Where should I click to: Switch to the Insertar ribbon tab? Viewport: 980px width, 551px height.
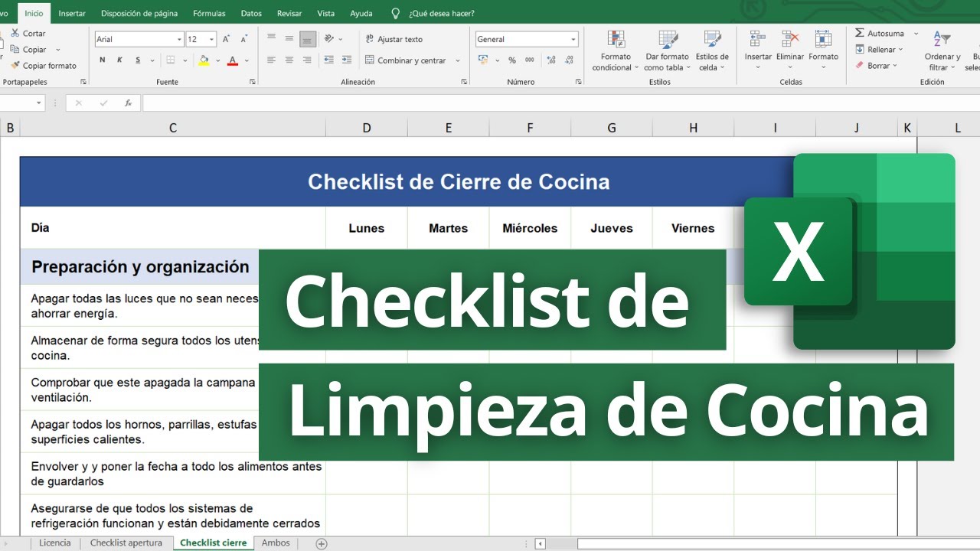pyautogui.click(x=72, y=13)
